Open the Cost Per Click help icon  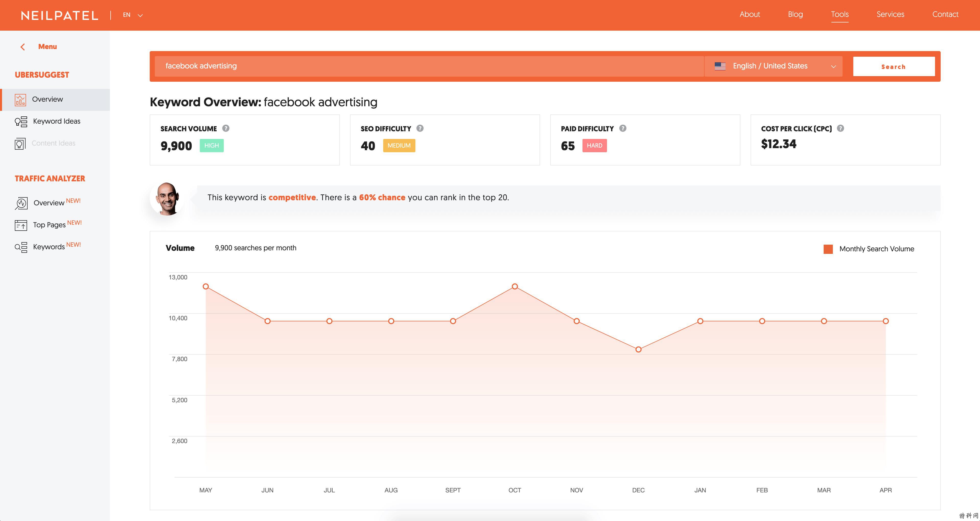[840, 128]
